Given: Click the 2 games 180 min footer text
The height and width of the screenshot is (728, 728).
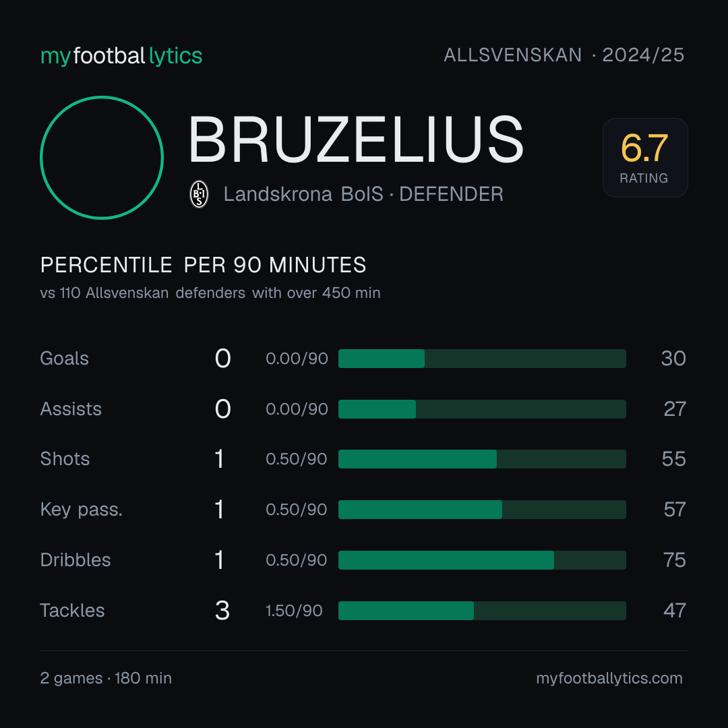Looking at the screenshot, I should click(106, 678).
